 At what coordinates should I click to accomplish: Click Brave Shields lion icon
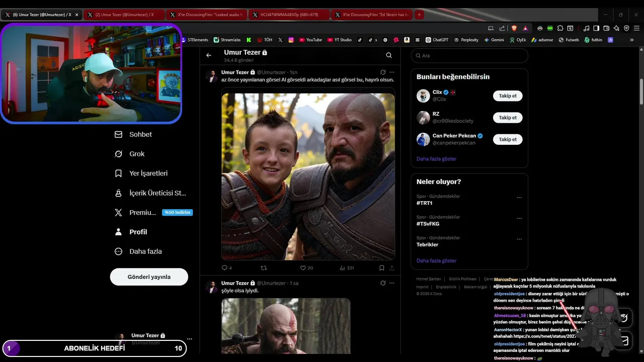point(514,28)
